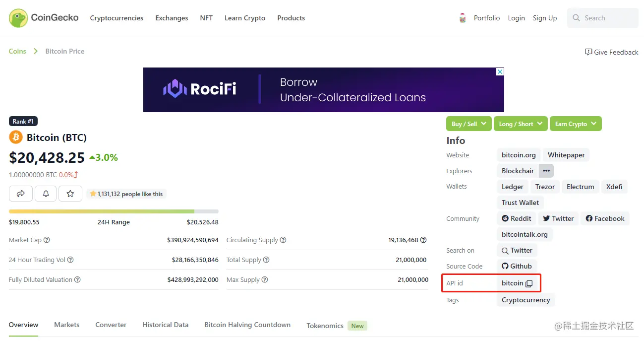Click the Total Supply help icon
Viewport: 644px width, 341px height.
click(x=266, y=260)
